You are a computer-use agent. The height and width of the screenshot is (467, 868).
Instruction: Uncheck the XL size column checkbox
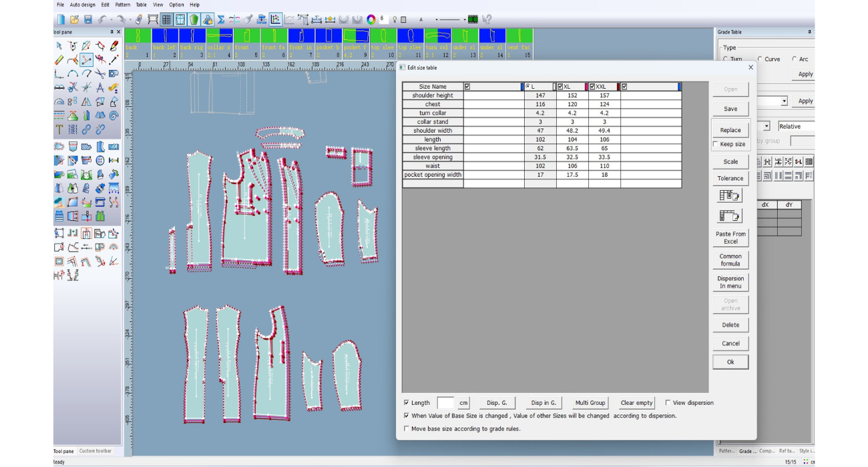561,87
